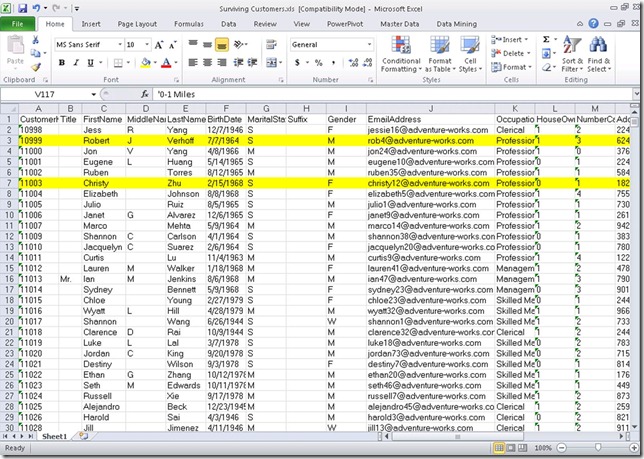Click Merge & Center icon

(271, 63)
